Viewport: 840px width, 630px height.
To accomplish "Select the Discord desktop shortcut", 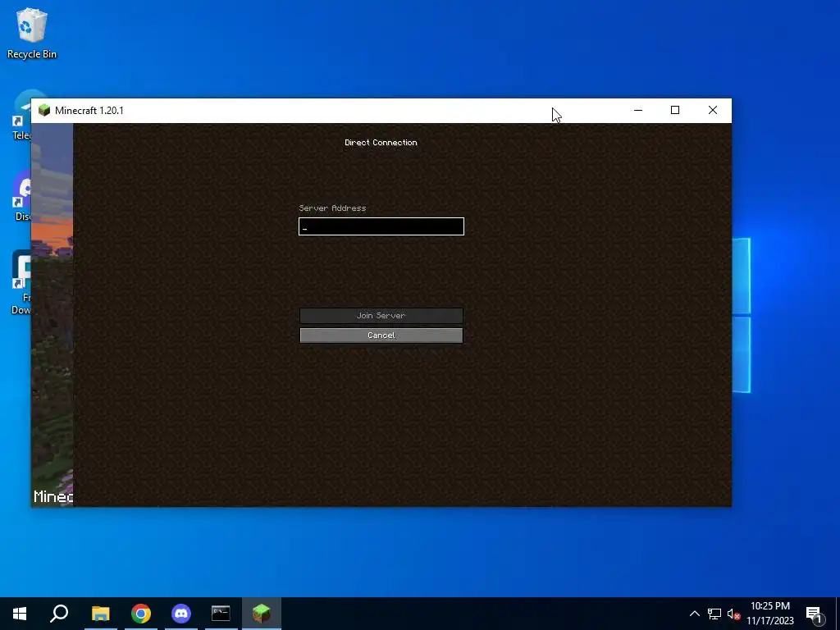I will (22, 195).
